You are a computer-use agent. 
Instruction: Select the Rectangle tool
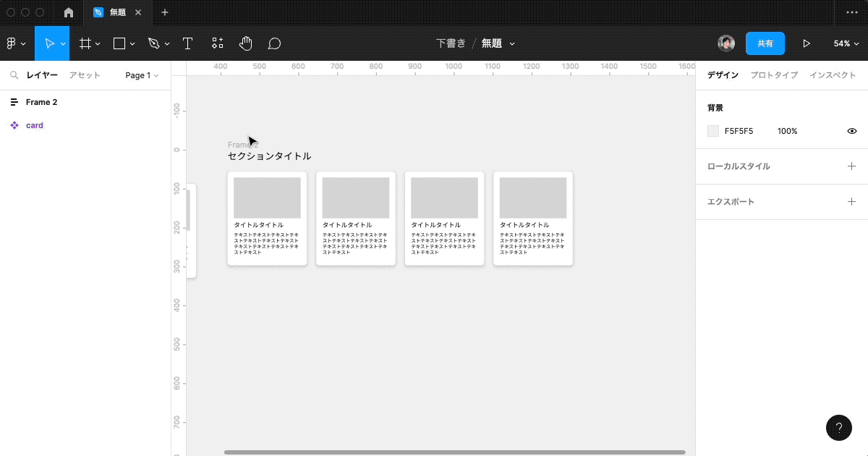tap(118, 43)
